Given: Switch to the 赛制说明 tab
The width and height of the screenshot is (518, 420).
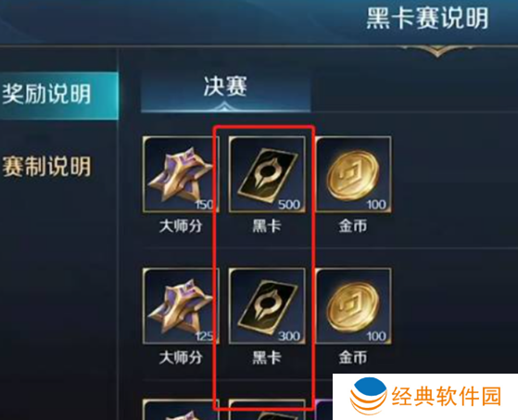Looking at the screenshot, I should click(46, 167).
